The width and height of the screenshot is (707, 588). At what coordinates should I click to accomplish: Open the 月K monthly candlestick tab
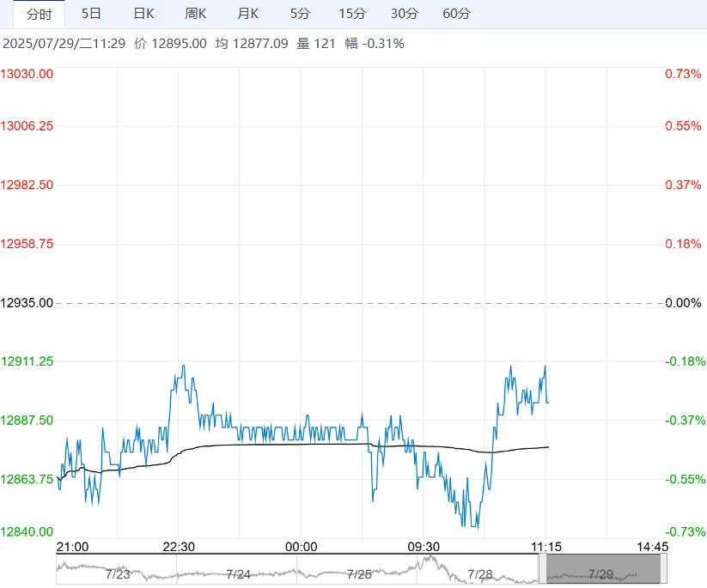(x=248, y=14)
